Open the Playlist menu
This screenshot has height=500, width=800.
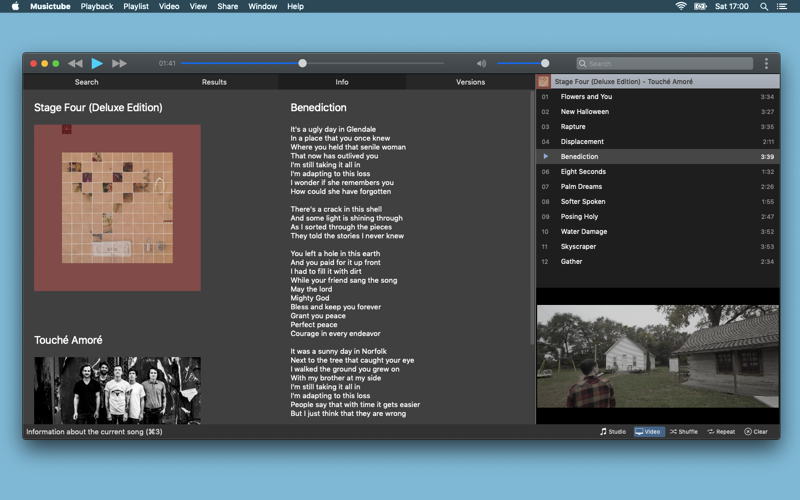136,6
